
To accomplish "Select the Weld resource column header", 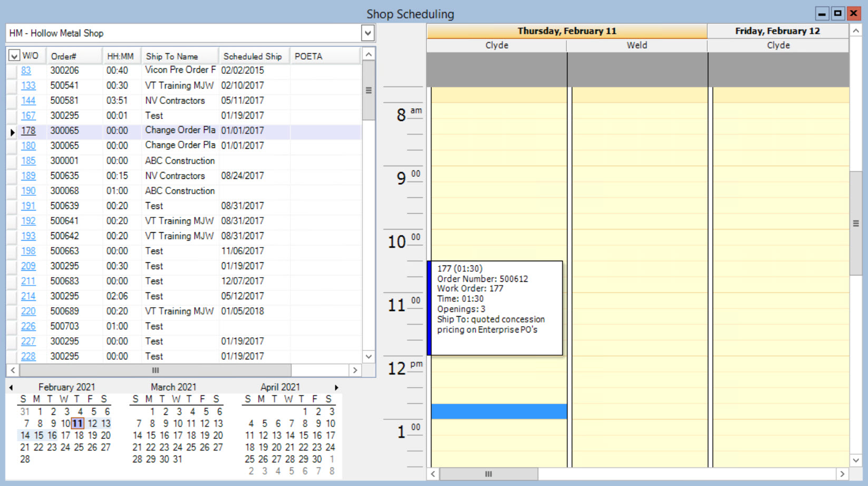I will (x=637, y=45).
